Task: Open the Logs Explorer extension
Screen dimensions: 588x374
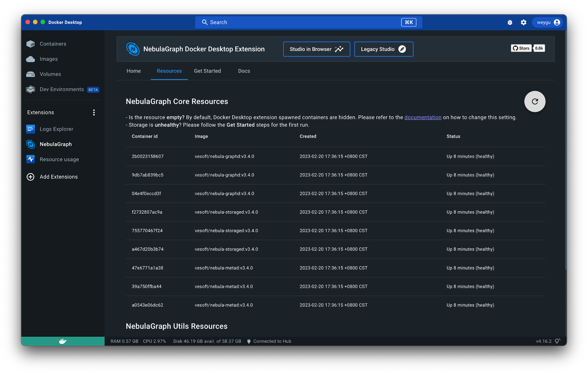Action: (x=56, y=129)
